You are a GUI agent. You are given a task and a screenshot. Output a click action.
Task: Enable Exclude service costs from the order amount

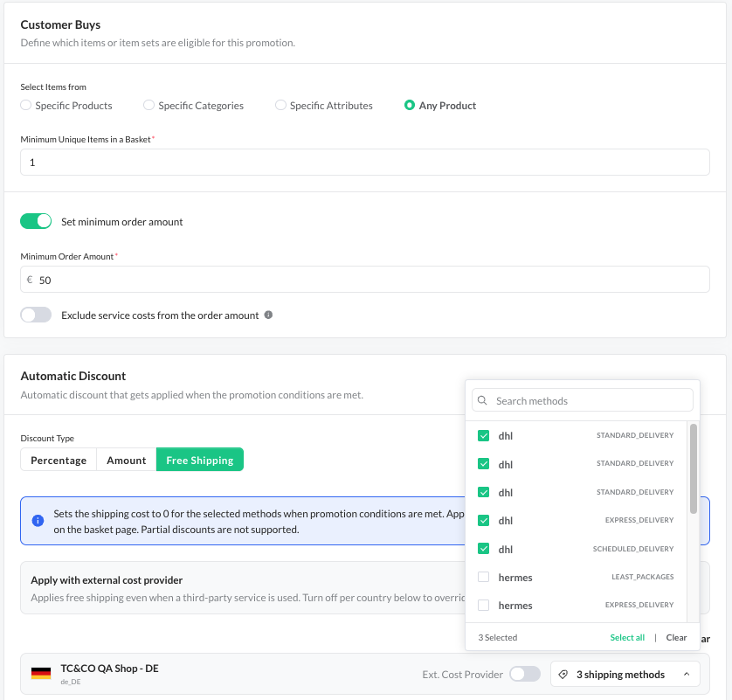click(x=36, y=315)
